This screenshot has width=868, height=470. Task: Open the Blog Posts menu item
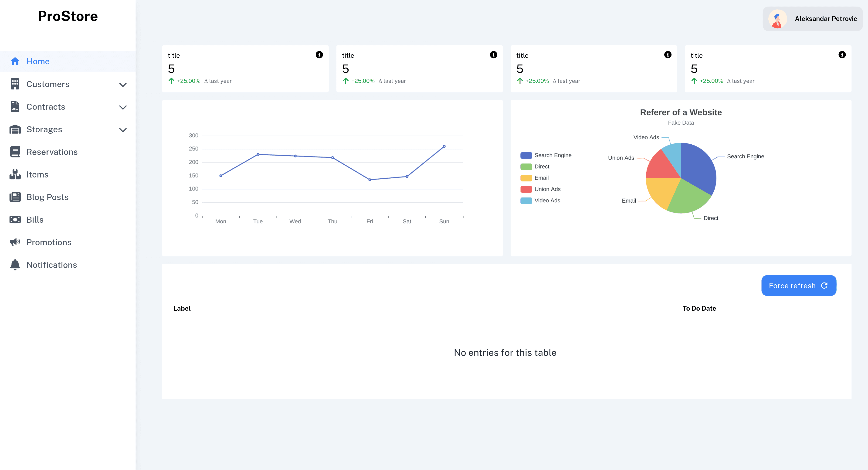[68, 197]
